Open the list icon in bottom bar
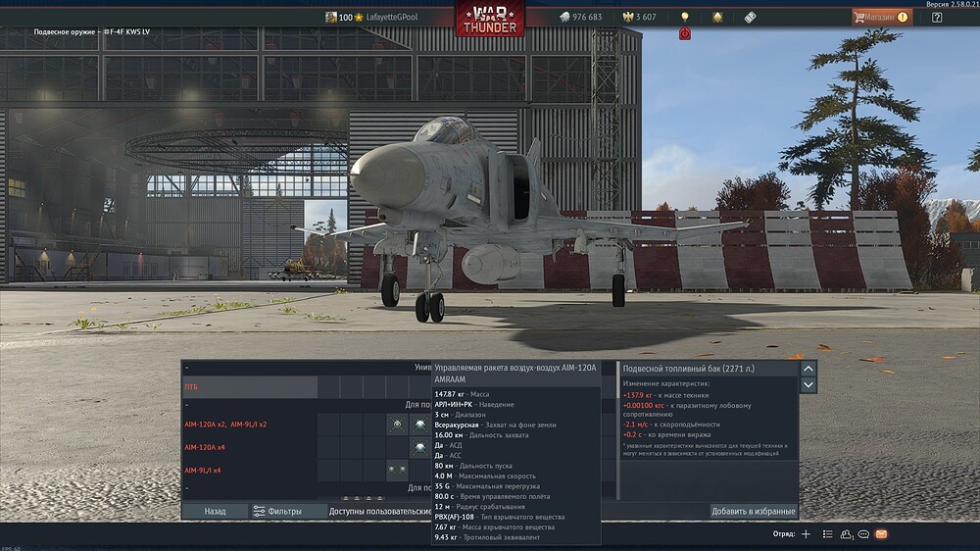The height and width of the screenshot is (551, 980). coord(827,534)
